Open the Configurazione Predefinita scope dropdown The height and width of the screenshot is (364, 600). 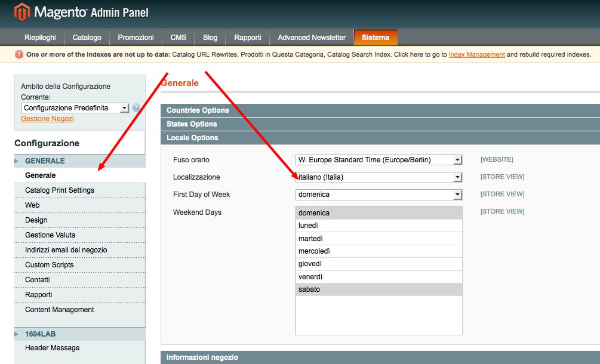[x=75, y=108]
